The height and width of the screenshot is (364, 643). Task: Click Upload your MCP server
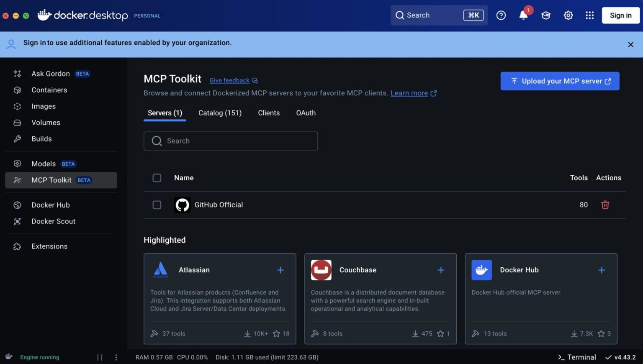[x=560, y=81]
